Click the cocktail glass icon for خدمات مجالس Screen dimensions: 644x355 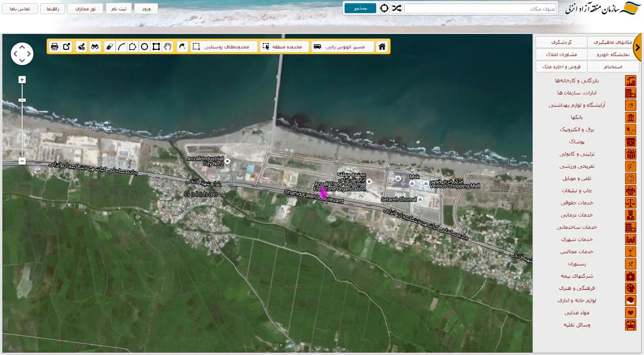630,252
